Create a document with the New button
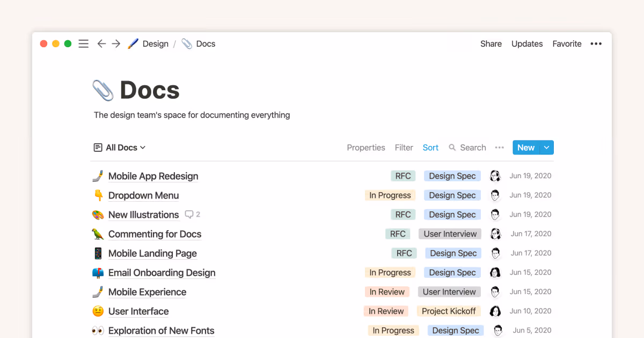This screenshot has width=644, height=338. (525, 147)
